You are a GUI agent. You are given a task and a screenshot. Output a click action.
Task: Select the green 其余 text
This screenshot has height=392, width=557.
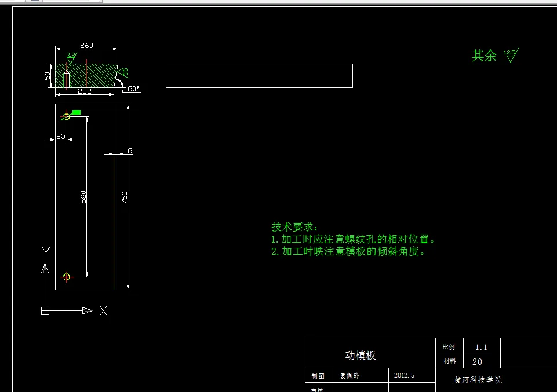(x=484, y=56)
